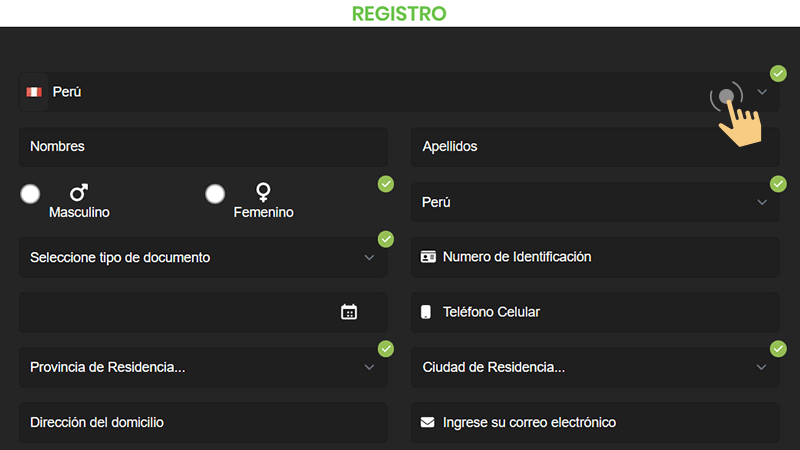Select the Femenino radio button
800x450 pixels.
(215, 194)
